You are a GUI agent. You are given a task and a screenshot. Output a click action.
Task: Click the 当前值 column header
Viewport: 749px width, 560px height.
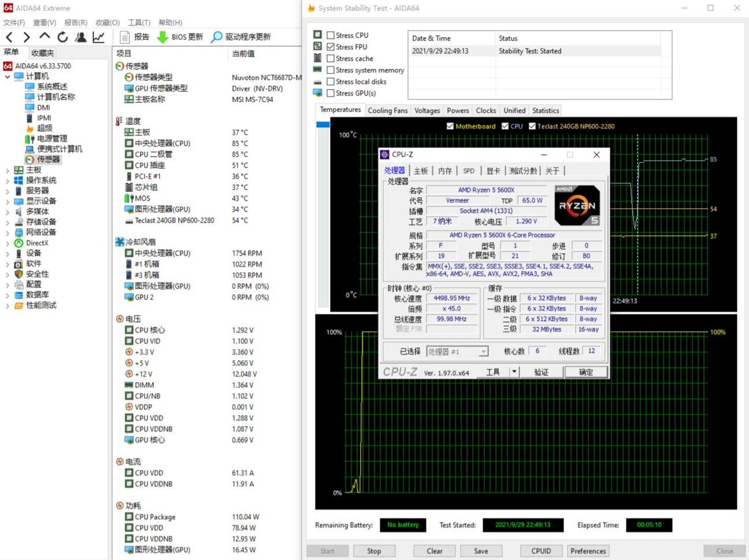pos(243,53)
